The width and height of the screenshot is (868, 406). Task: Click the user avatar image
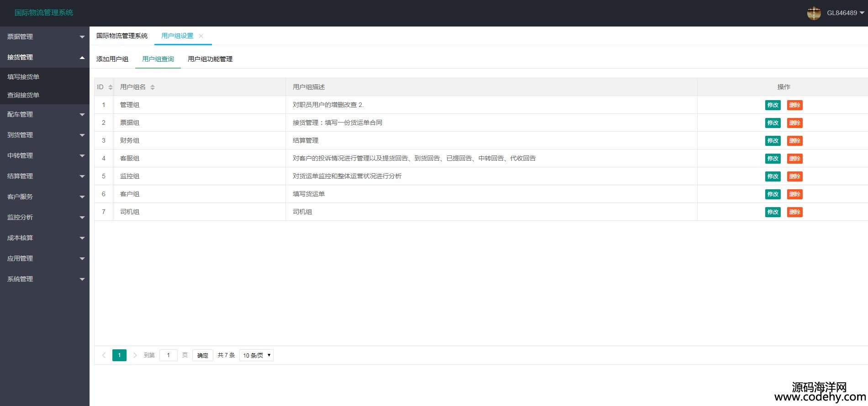(x=814, y=13)
